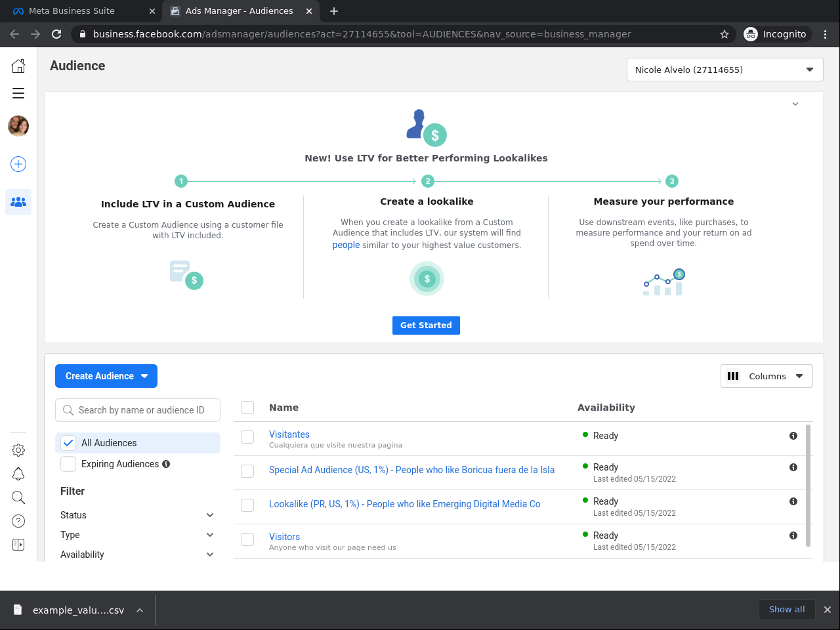This screenshot has width=840, height=630.
Task: Open the Visitors audience link
Action: pyautogui.click(x=284, y=537)
